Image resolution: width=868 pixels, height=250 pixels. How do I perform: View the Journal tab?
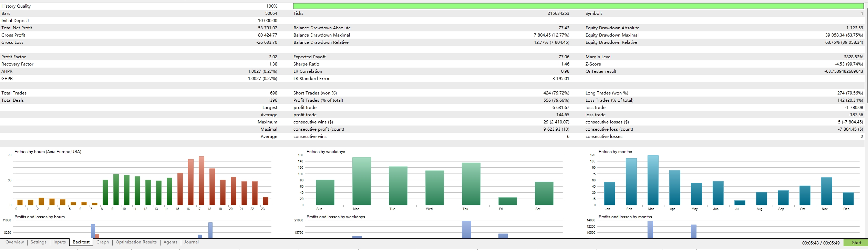(192, 242)
